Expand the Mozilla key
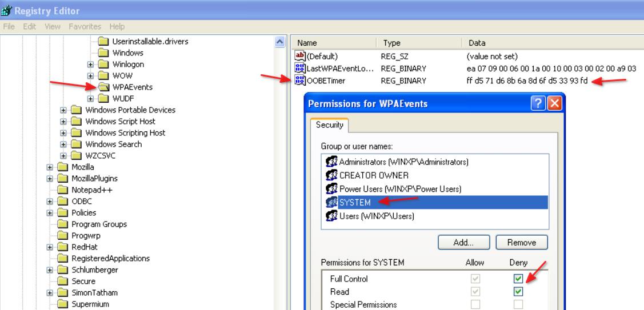This screenshot has height=310, width=644. pos(50,167)
